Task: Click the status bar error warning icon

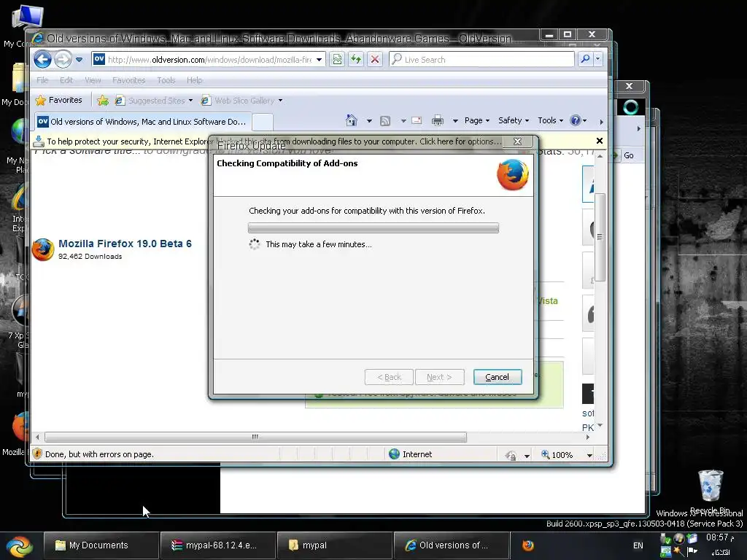Action: (x=38, y=454)
